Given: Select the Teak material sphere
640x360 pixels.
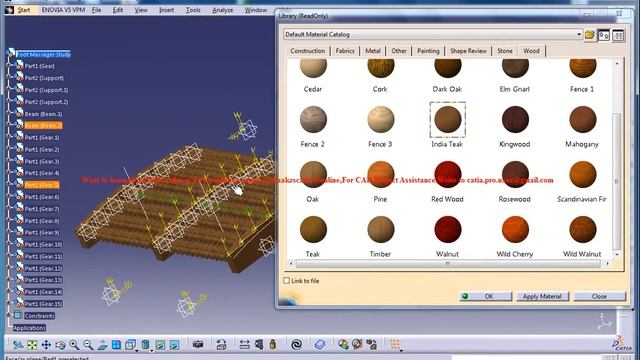Looking at the screenshot, I should [313, 229].
